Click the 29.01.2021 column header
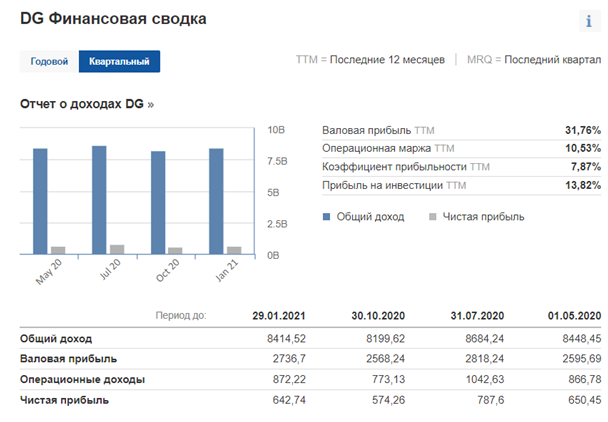The width and height of the screenshot is (608, 422). 279,316
